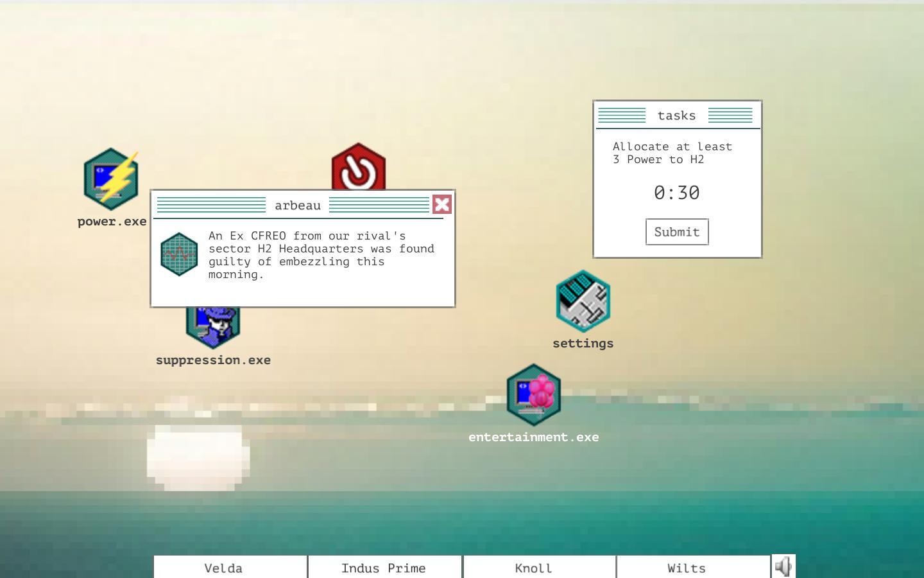This screenshot has width=924, height=578.
Task: Switch to the Indus Prime tab
Action: 385,568
